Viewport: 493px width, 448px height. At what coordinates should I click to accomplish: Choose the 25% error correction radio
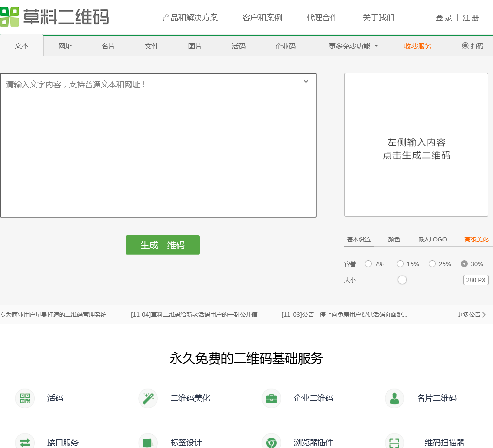(x=432, y=264)
